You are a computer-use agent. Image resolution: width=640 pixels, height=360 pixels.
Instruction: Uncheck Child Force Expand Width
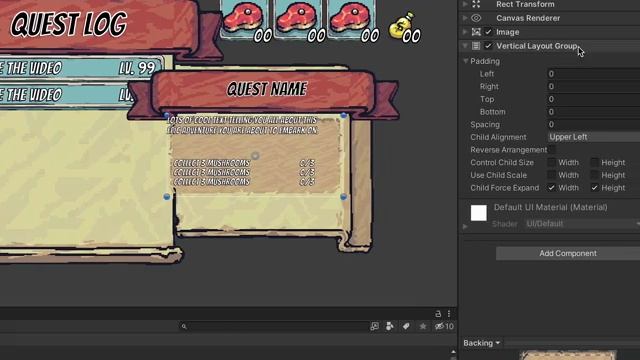(551, 188)
